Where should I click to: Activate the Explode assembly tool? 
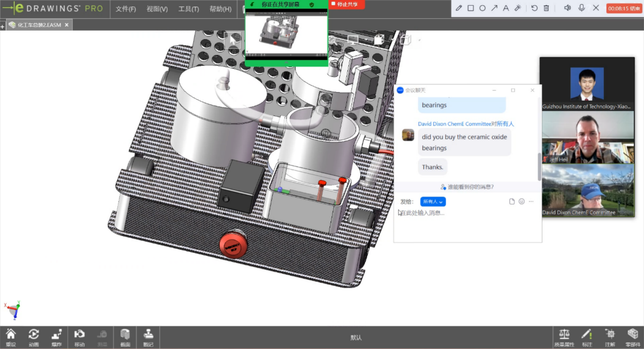click(x=57, y=337)
